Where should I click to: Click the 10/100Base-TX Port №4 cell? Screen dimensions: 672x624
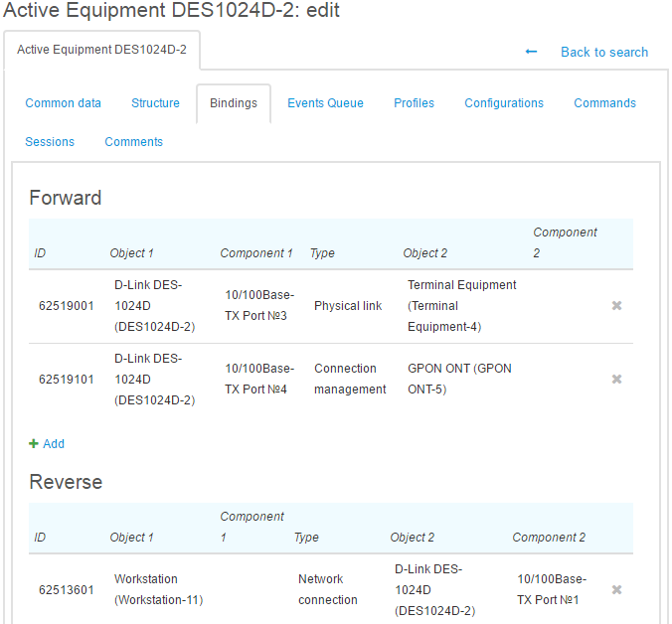coord(259,379)
